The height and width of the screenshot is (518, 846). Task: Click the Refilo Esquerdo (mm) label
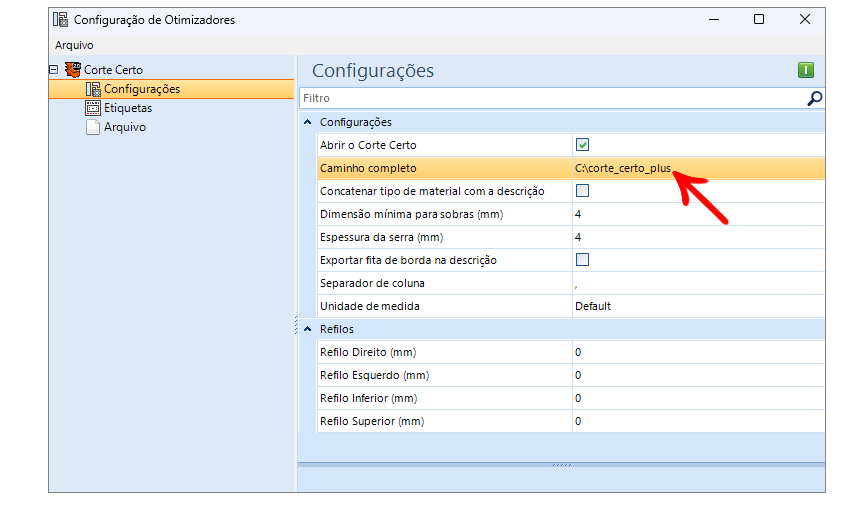pos(374,375)
